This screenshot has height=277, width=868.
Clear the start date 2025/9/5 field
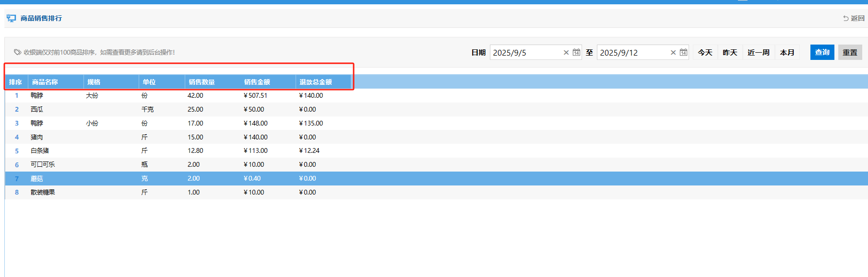566,53
